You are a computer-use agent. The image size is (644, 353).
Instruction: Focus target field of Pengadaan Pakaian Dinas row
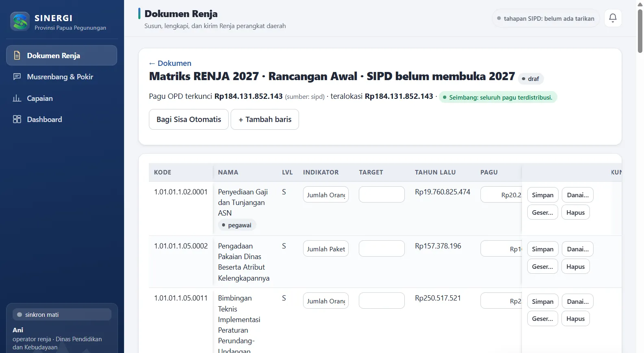tap(382, 248)
